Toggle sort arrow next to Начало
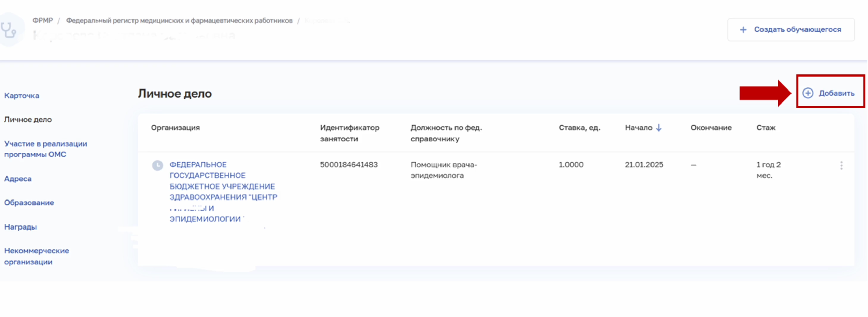 pos(659,128)
